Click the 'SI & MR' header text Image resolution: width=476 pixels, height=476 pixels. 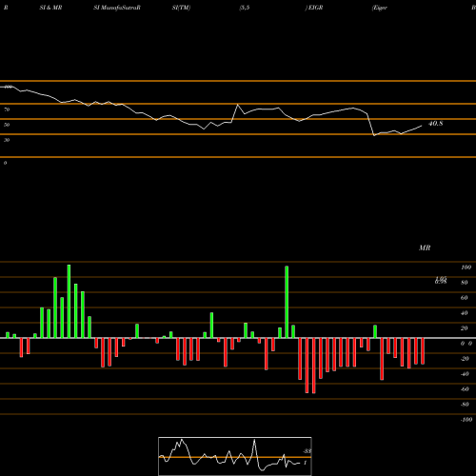click(50, 8)
